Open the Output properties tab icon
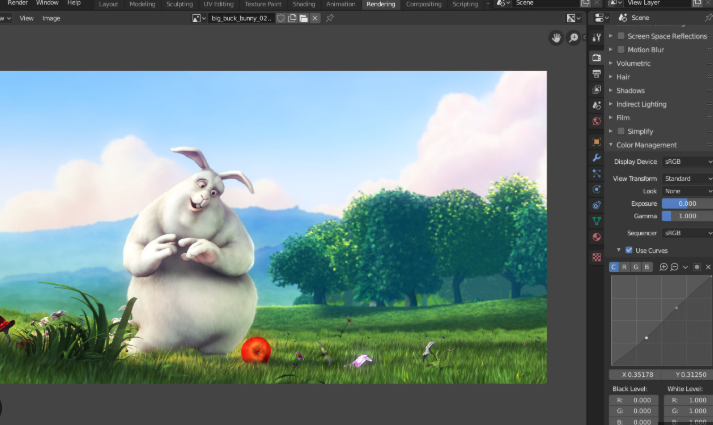713x425 pixels. pyautogui.click(x=597, y=74)
